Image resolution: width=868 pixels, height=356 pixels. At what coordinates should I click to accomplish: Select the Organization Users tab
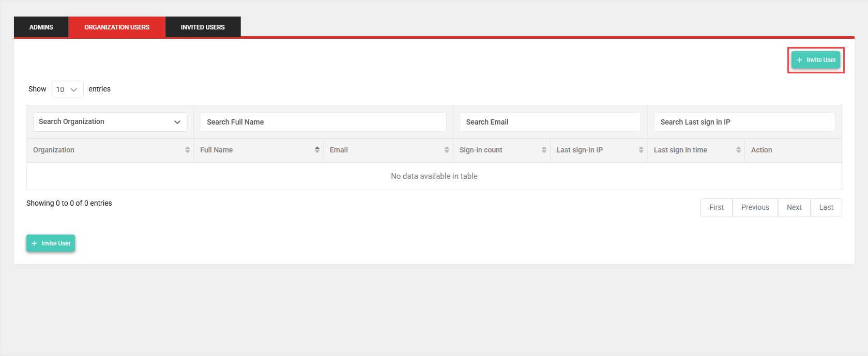click(117, 27)
